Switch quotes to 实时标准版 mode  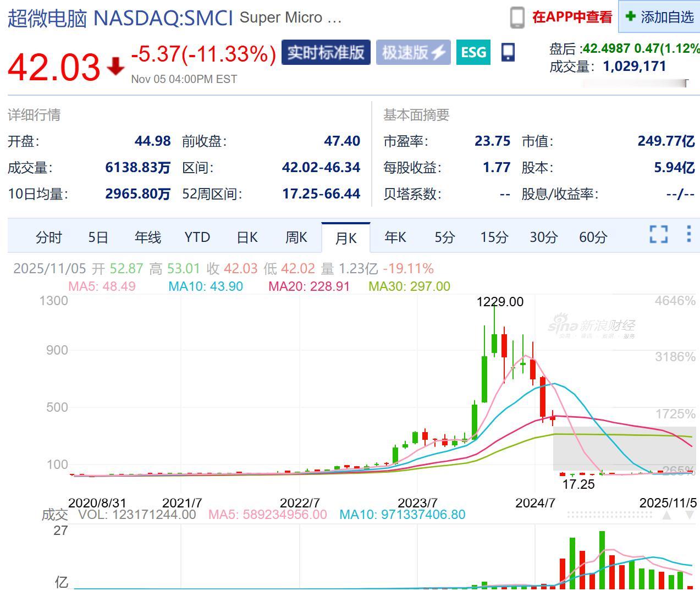326,52
